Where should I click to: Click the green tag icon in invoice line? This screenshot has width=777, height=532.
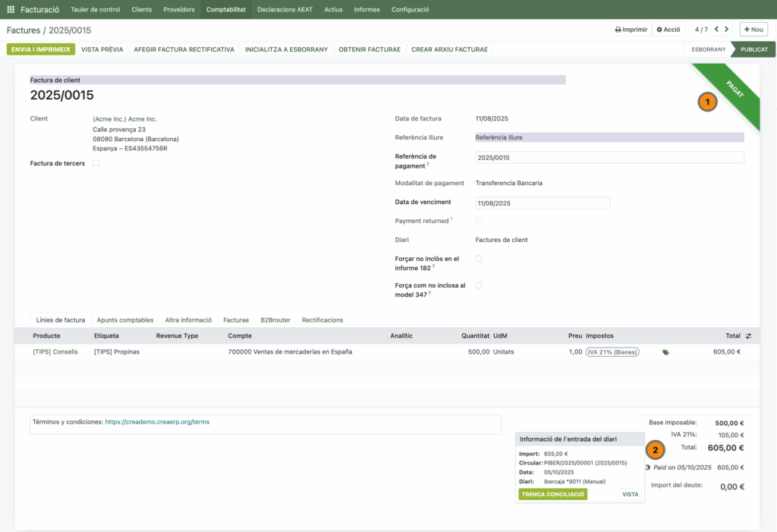[665, 352]
